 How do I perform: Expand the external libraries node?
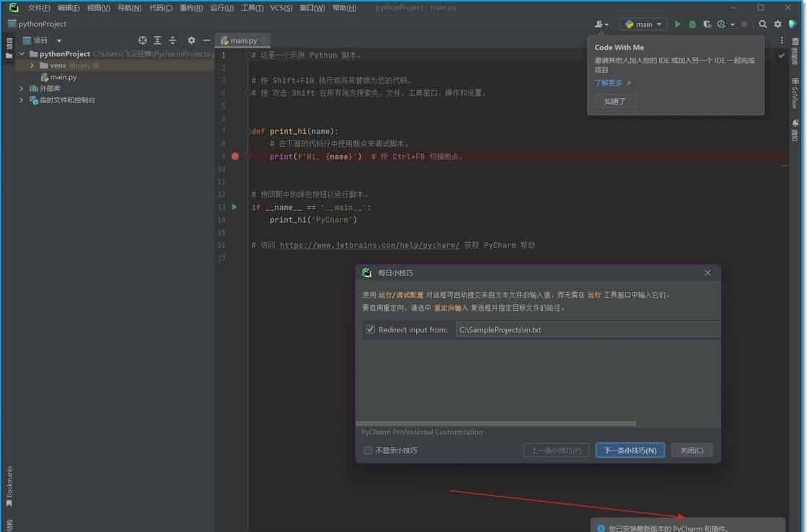click(22, 89)
